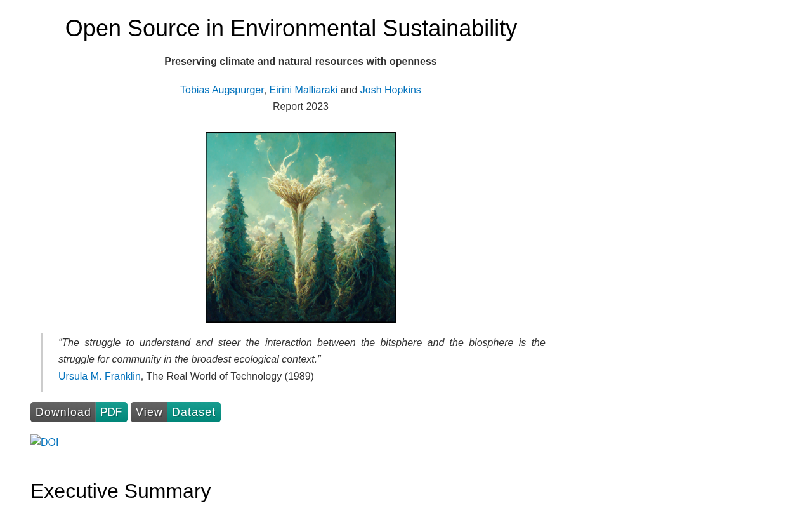The height and width of the screenshot is (508, 812).
Task: Open the Ursula M. Franklin link
Action: point(100,377)
